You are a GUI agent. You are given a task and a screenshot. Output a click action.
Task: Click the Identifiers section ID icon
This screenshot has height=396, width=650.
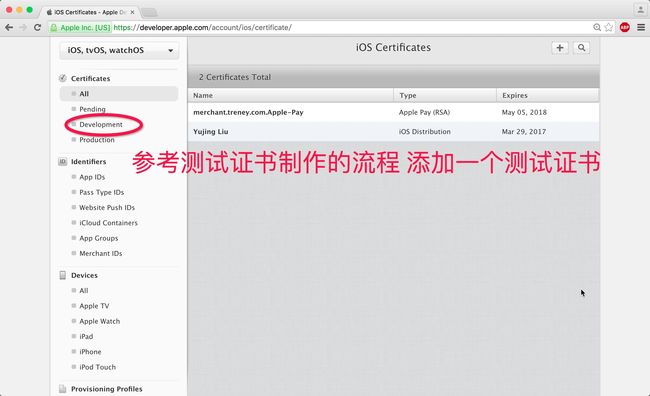[x=63, y=161]
